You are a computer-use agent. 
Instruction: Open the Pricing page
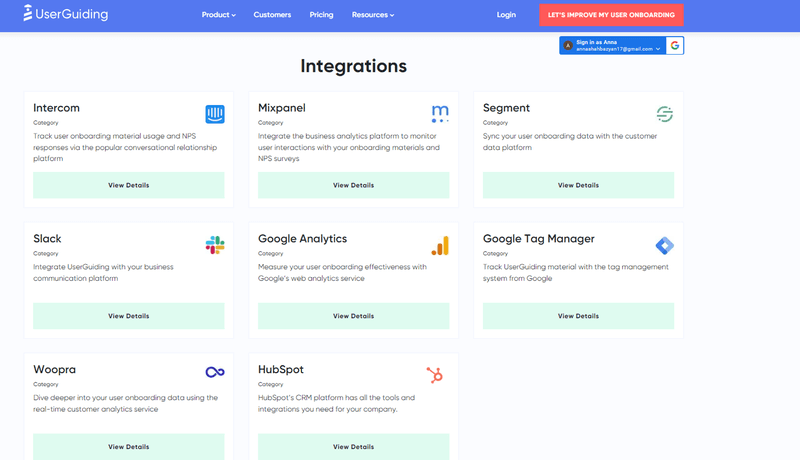[321, 15]
